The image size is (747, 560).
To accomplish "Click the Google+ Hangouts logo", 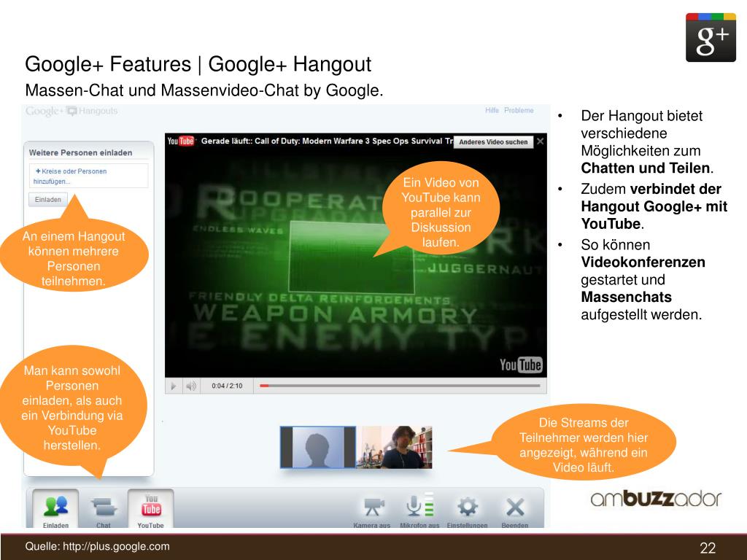I will pyautogui.click(x=71, y=112).
